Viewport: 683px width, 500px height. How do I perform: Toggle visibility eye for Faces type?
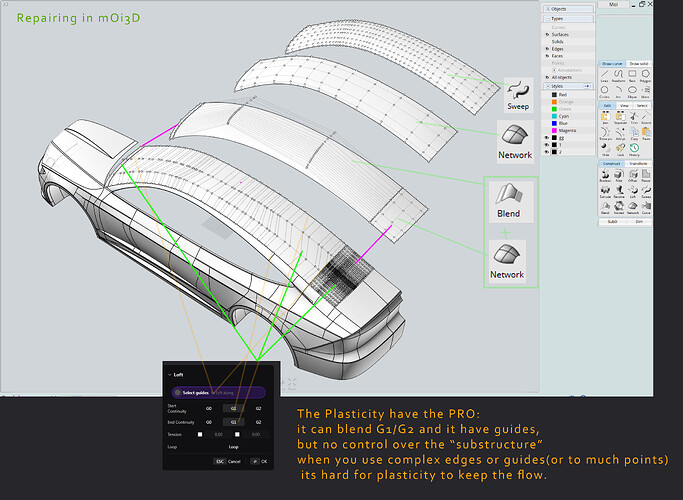coord(547,56)
